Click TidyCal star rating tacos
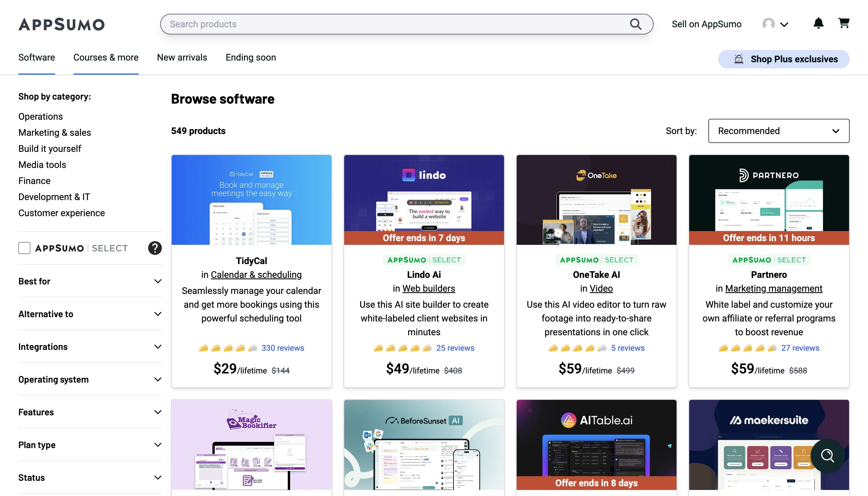The image size is (868, 496). pyautogui.click(x=228, y=348)
